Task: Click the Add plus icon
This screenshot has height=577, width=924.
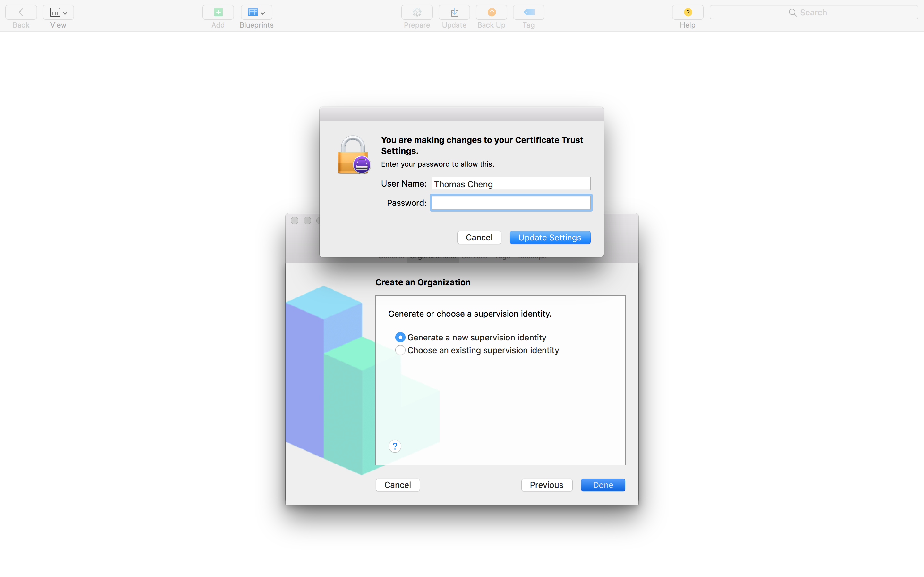Action: (218, 12)
